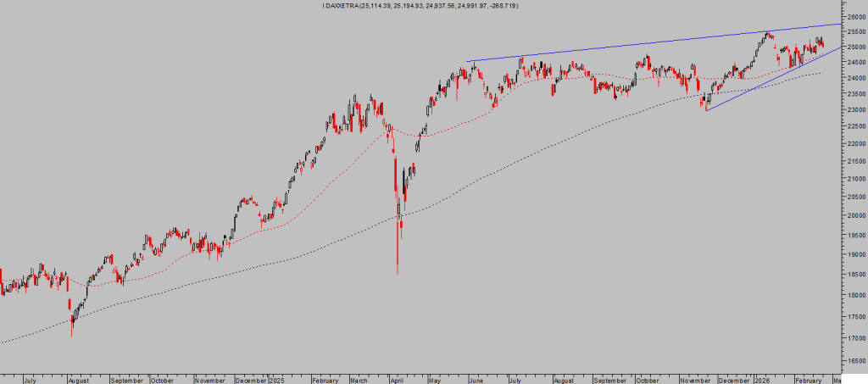The width and height of the screenshot is (868, 384).
Task: Select the 2026 year label on time axis
Action: 762,380
